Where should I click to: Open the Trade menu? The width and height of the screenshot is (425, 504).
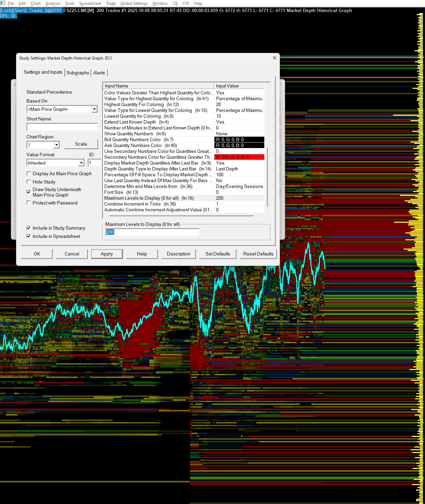click(111, 3)
